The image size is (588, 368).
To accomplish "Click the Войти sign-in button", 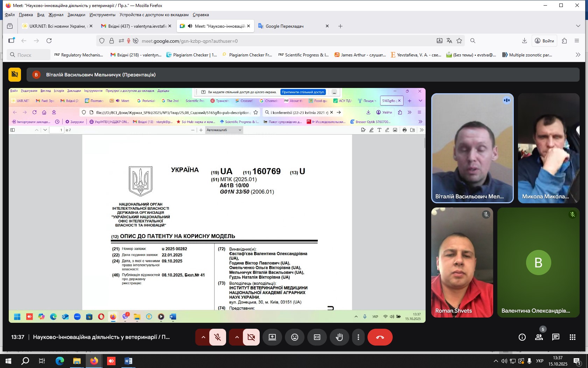I will (x=545, y=41).
